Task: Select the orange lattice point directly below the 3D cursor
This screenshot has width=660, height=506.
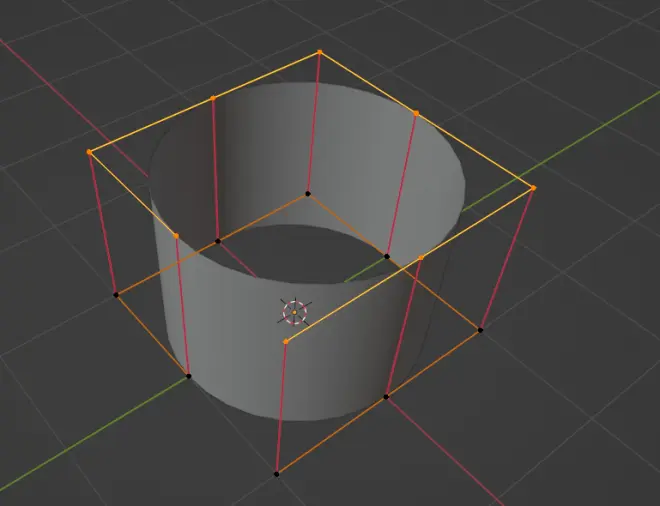Action: [x=286, y=341]
